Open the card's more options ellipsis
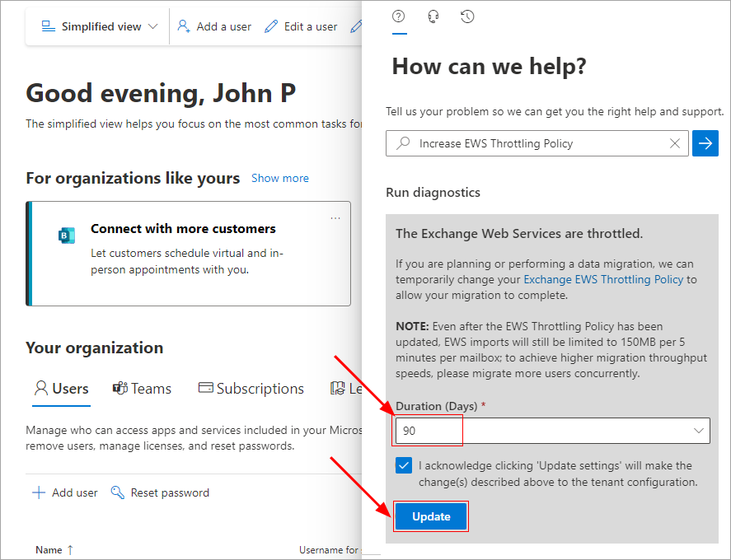The image size is (731, 560). click(x=335, y=218)
